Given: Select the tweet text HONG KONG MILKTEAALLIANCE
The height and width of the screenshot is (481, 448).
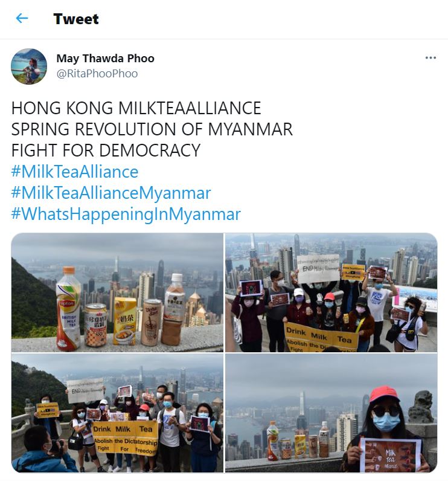Looking at the screenshot, I should click(x=136, y=108).
